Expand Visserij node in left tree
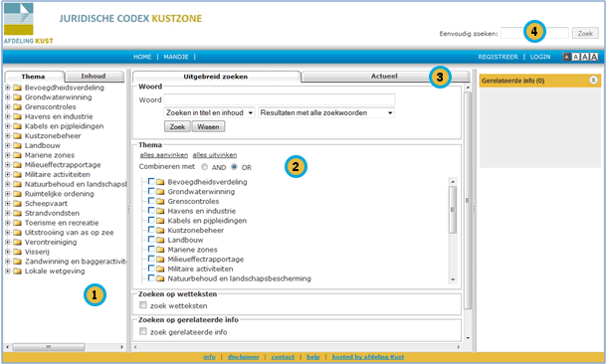 point(7,252)
